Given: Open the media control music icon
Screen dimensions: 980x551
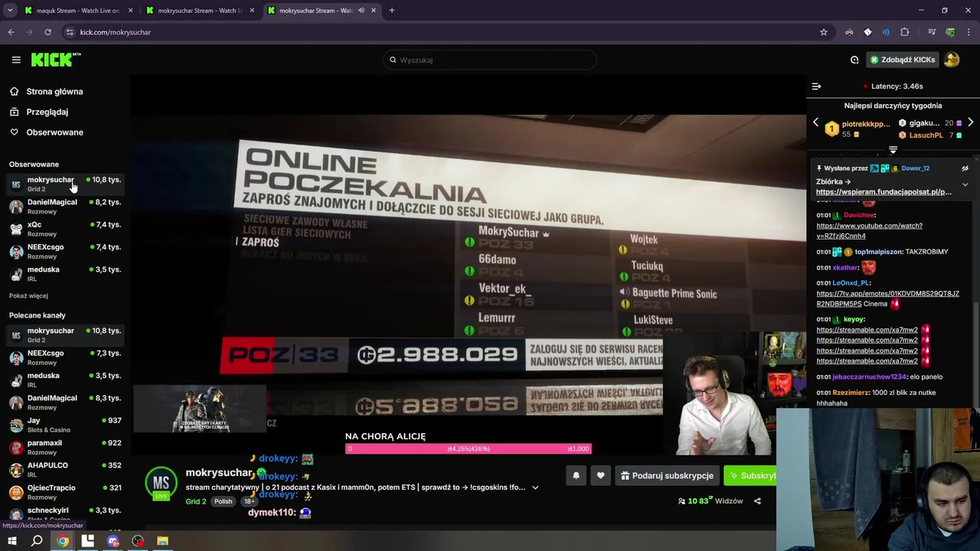Looking at the screenshot, I should coord(932,32).
